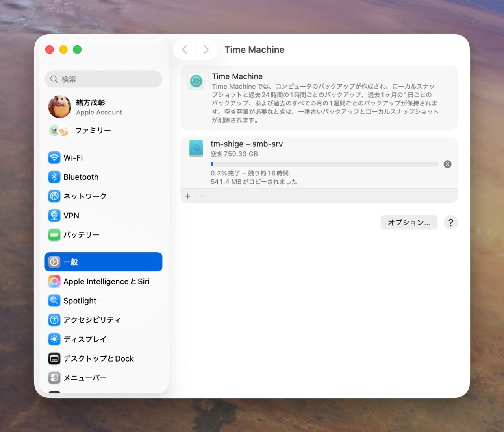The height and width of the screenshot is (432, 504).
Task: Open VPN settings pane
Action: point(104,216)
